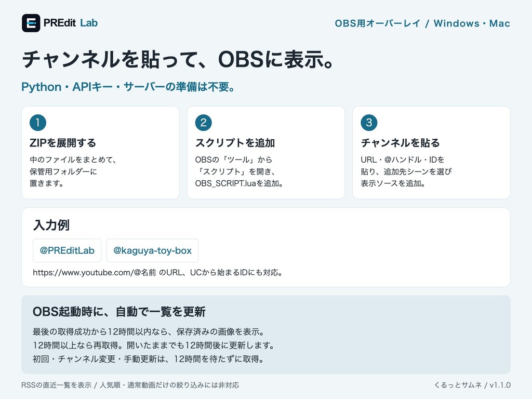This screenshot has height=399, width=532.
Task: Click the headline 'チャンネルを貼って、OBSに表示。'
Action: 179,59
